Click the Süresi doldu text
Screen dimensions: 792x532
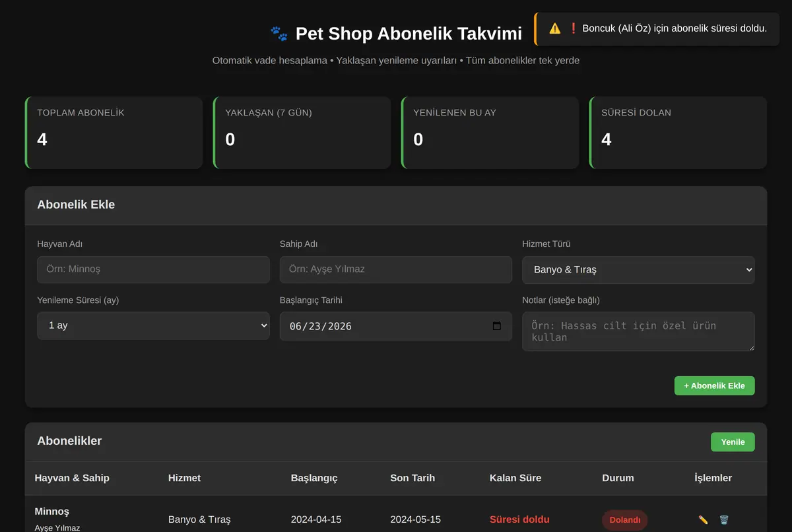(x=519, y=519)
